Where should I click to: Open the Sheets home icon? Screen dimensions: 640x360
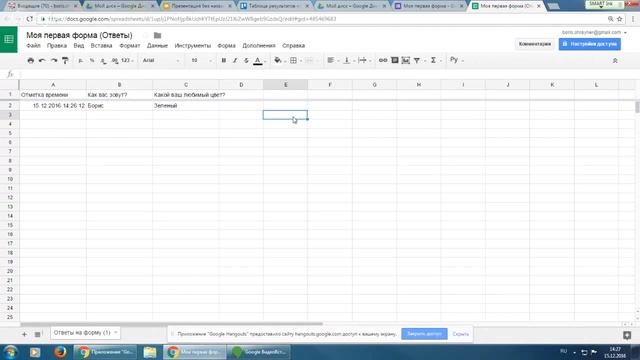pyautogui.click(x=9, y=39)
